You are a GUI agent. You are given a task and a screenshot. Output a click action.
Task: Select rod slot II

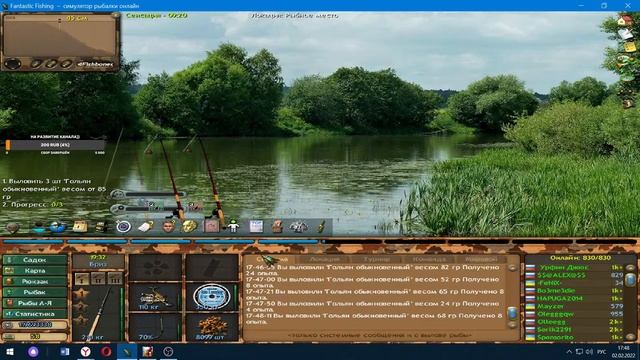click(98, 279)
